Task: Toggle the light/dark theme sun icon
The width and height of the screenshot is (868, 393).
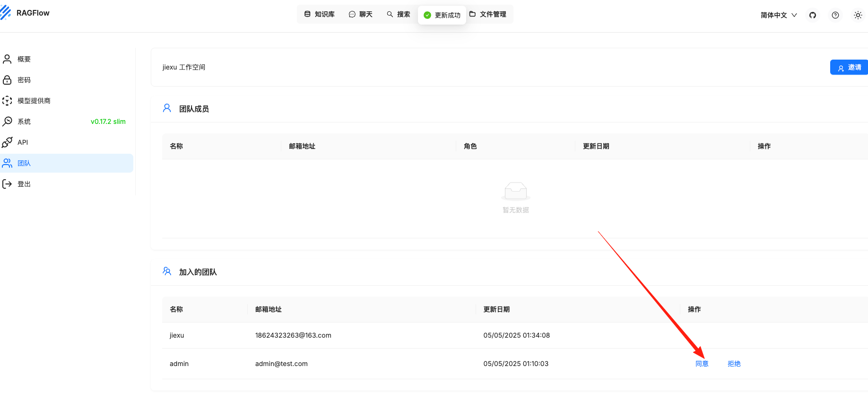Action: click(x=858, y=15)
